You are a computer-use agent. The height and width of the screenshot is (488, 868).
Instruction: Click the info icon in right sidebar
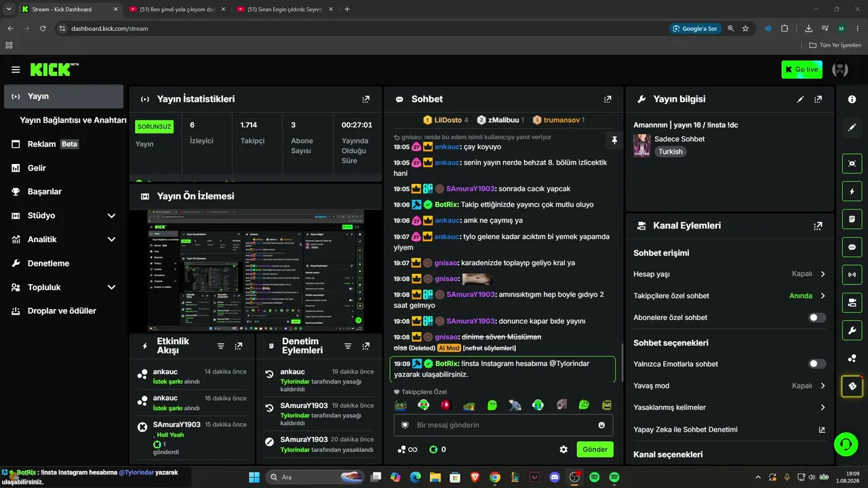tap(852, 99)
